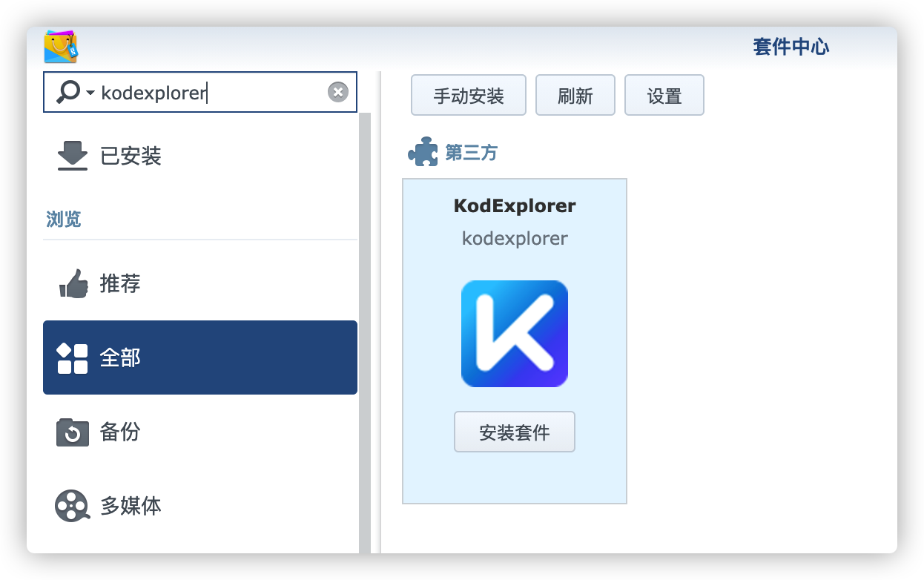The height and width of the screenshot is (580, 924).
Task: Click the download icon beside 已安装
Action: point(73,156)
